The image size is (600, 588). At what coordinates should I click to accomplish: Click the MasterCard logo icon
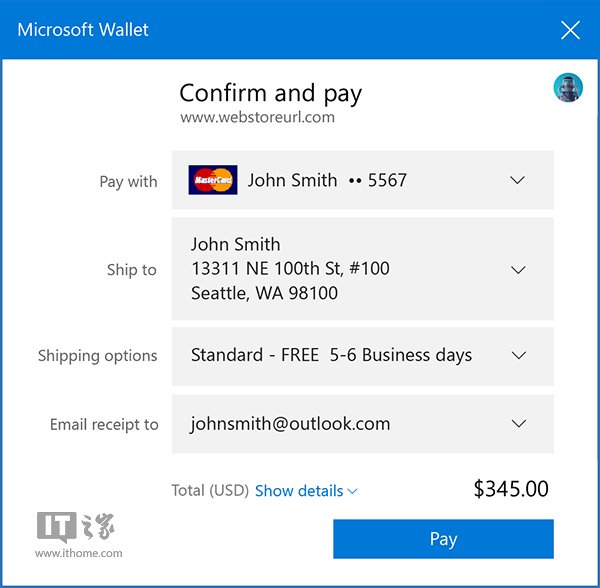point(213,180)
